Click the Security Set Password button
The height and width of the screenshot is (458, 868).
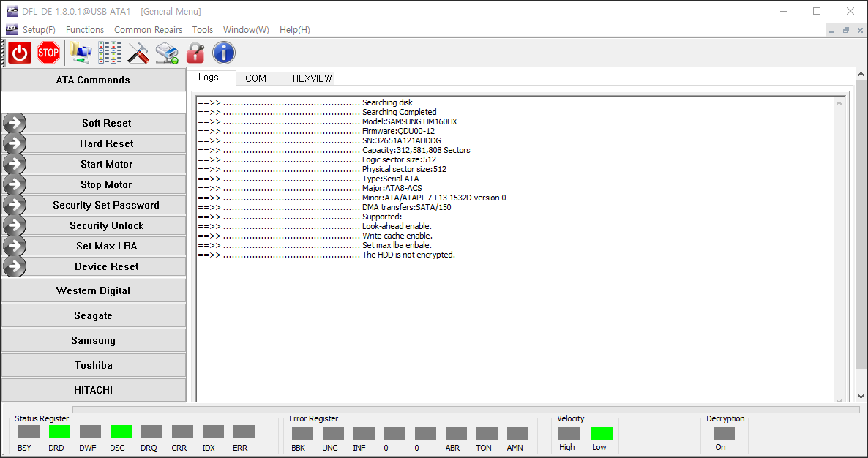pos(106,205)
